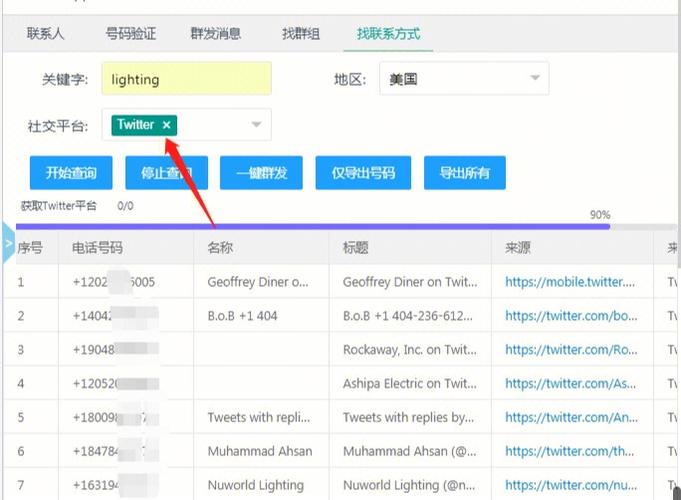Click the 停止查询 button
This screenshot has width=681, height=500.
(166, 173)
